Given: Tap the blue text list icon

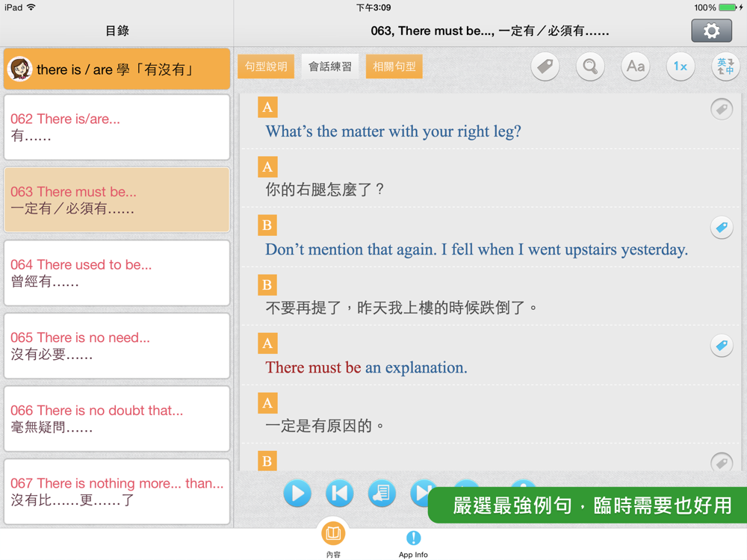Looking at the screenshot, I should click(x=382, y=493).
